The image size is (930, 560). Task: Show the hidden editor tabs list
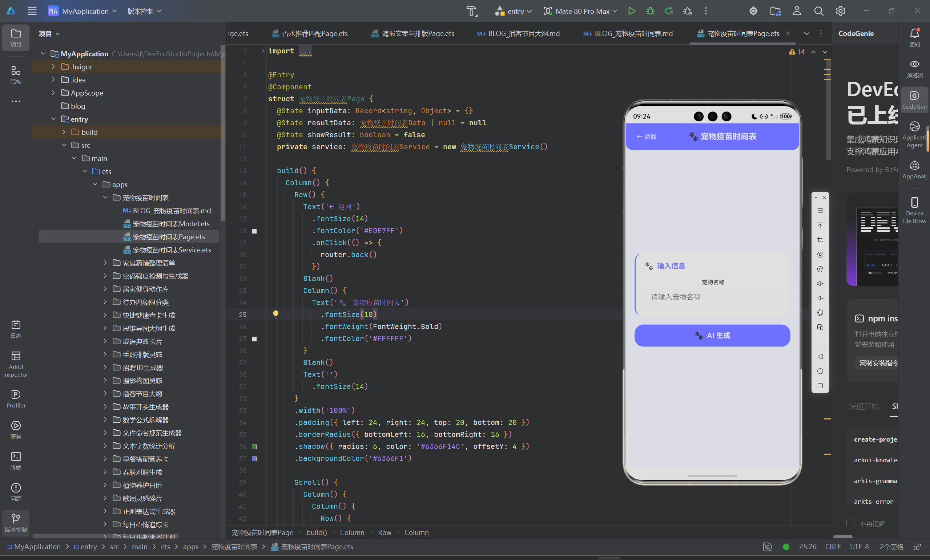coord(806,33)
